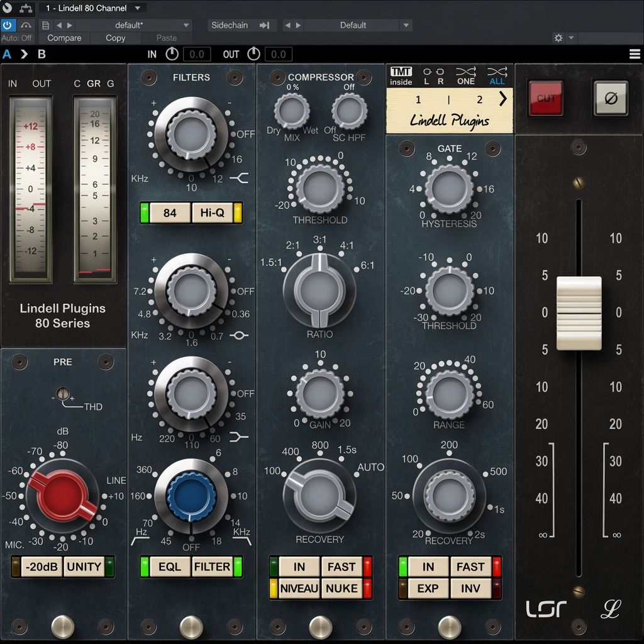
Task: Click the output fader cap
Action: 579,313
